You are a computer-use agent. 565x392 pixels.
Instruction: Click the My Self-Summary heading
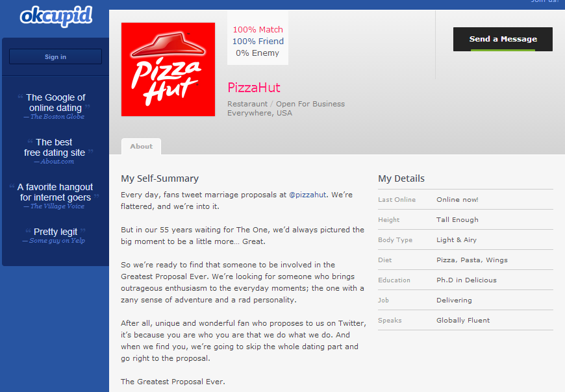click(160, 178)
